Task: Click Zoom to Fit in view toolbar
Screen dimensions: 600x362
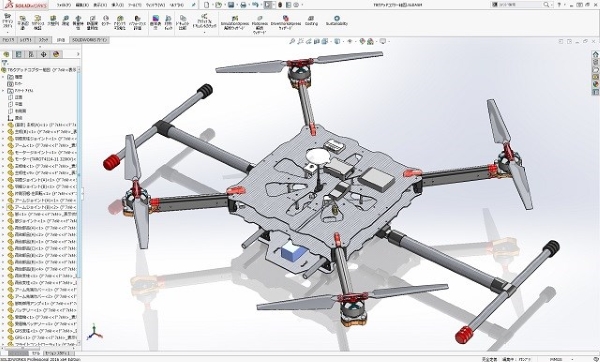Action: coord(292,41)
